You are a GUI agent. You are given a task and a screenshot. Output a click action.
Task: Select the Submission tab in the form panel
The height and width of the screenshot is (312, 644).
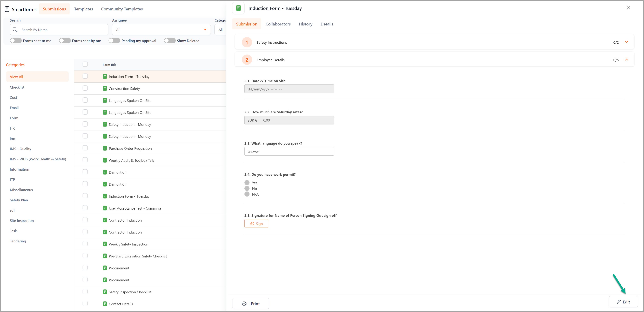click(246, 24)
